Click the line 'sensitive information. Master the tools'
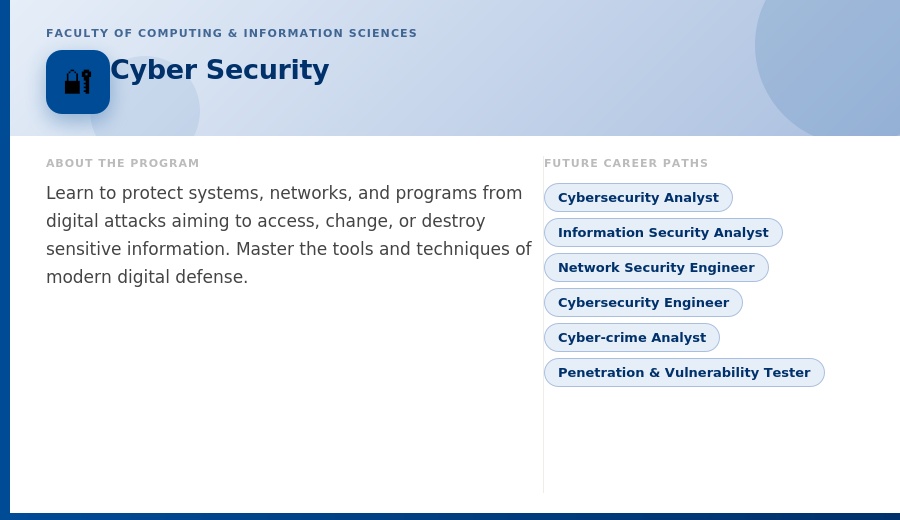900x520 pixels. (x=289, y=249)
